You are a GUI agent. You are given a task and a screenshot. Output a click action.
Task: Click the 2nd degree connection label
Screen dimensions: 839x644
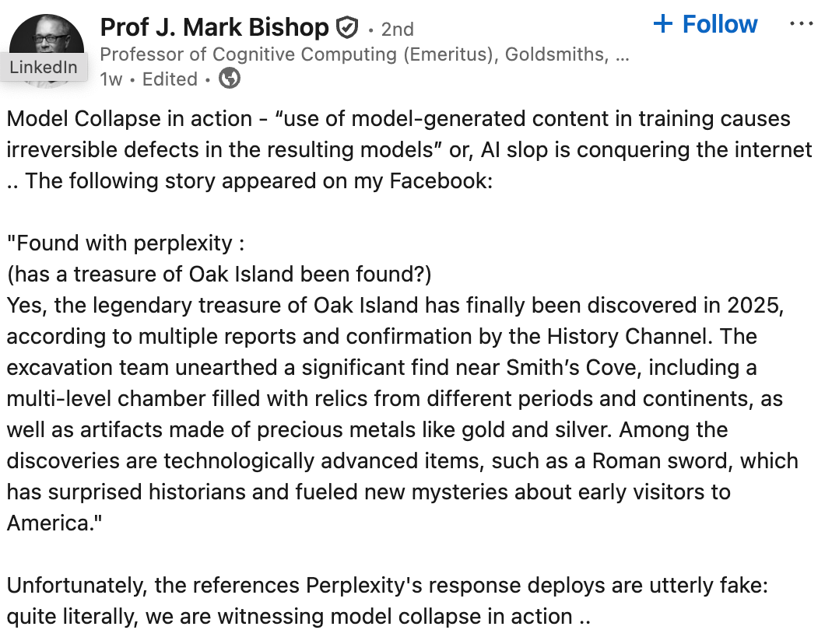[x=397, y=30]
